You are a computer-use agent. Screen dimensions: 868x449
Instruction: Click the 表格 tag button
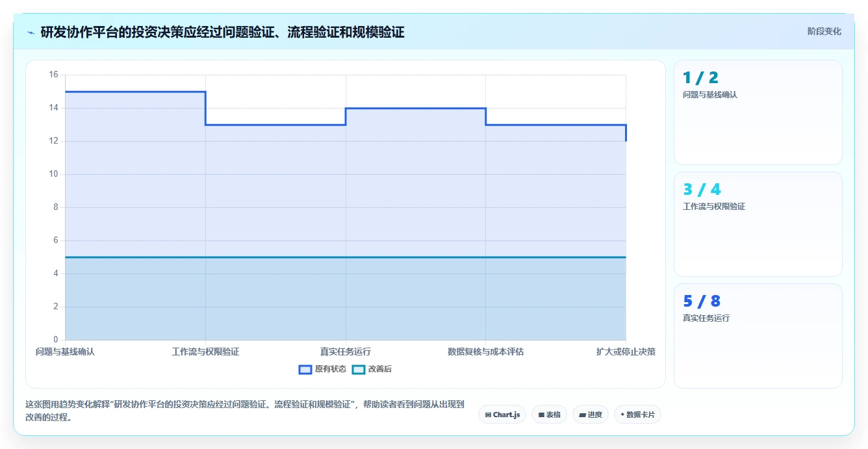550,415
